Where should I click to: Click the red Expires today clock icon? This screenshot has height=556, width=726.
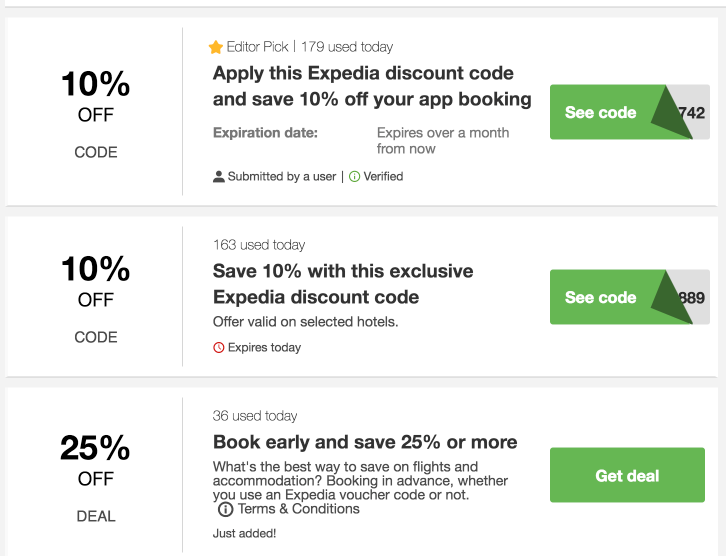[x=219, y=348]
